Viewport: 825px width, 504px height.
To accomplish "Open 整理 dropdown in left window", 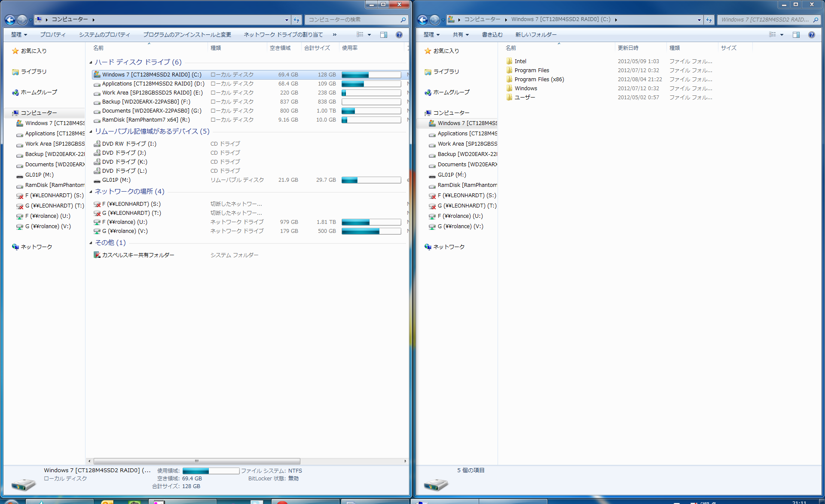I will pyautogui.click(x=19, y=35).
